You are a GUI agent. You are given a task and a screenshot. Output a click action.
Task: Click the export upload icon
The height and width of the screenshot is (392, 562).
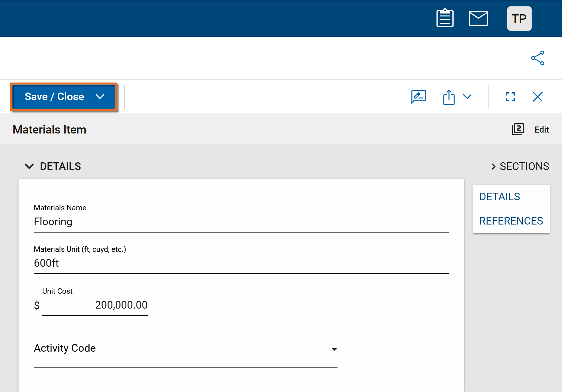[x=449, y=97]
